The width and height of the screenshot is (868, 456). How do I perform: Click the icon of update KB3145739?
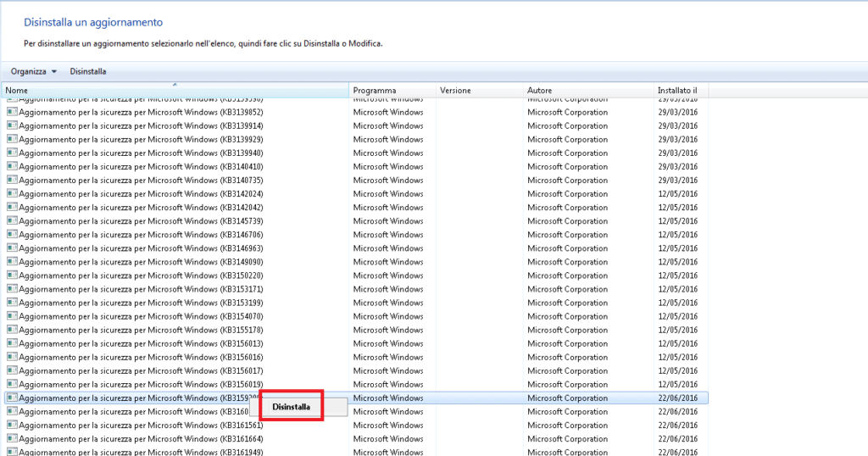pos(12,221)
